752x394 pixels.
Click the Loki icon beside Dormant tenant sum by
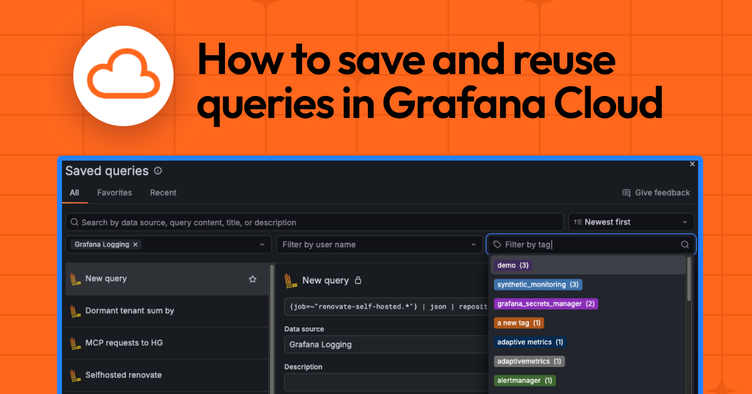[x=75, y=312]
